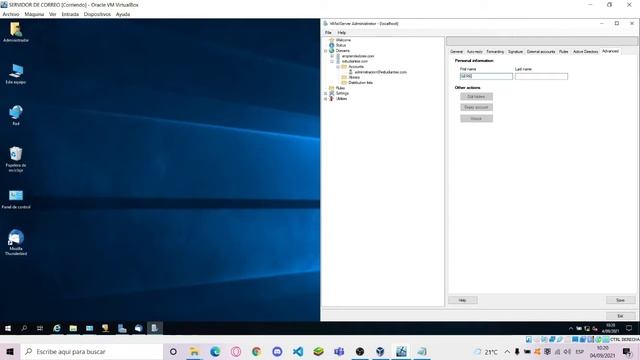Screen dimensions: 640x360
Task: Open Microsoft Teams from host taskbar
Action: (x=339, y=351)
